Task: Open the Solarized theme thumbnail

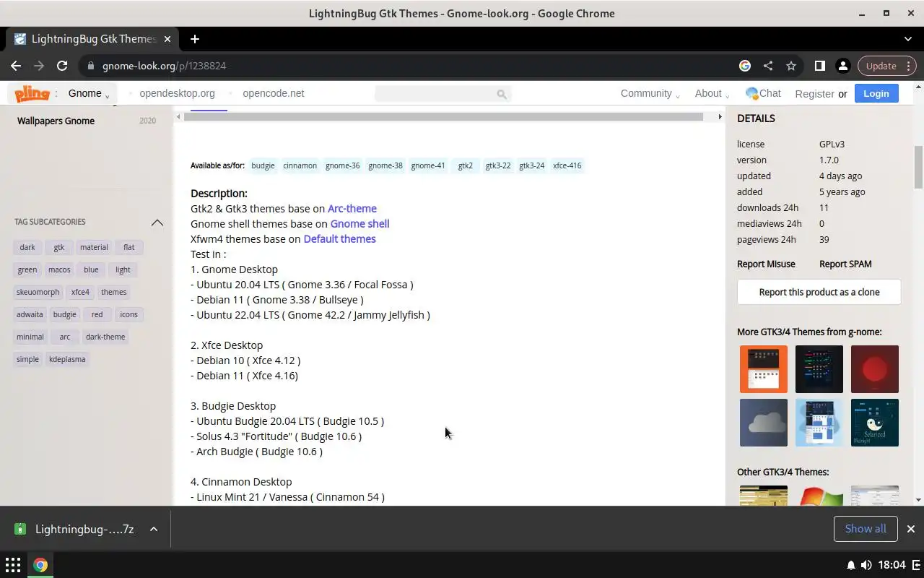Action: [875, 423]
